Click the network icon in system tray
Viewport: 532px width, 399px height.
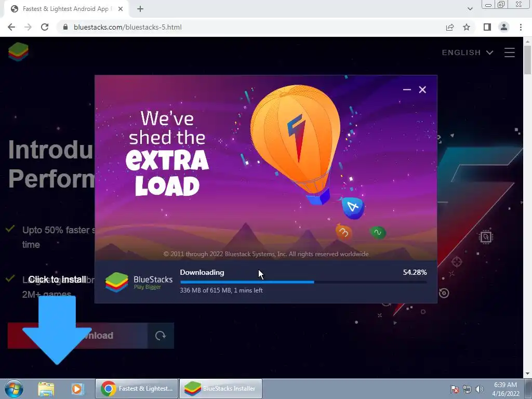tap(467, 389)
